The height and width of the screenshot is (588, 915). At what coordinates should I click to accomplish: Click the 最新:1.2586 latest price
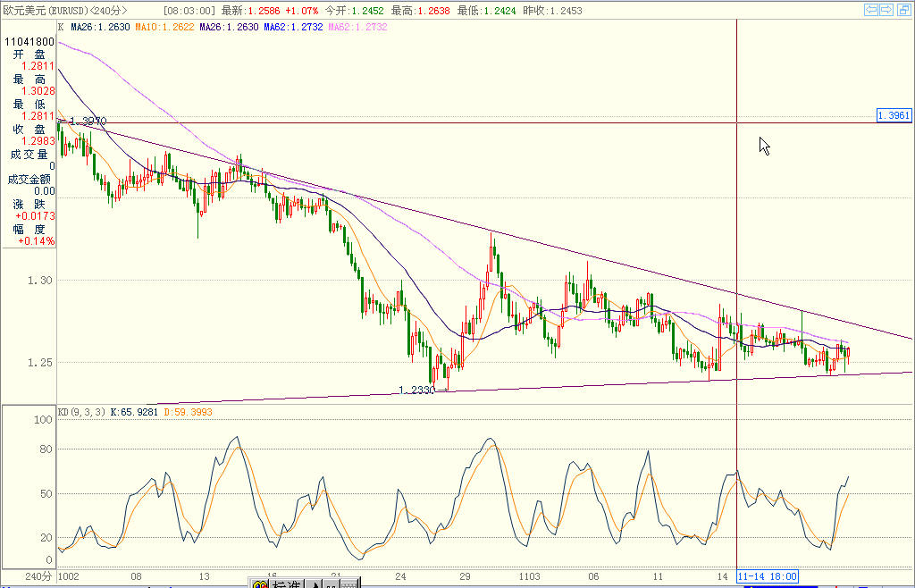point(251,11)
